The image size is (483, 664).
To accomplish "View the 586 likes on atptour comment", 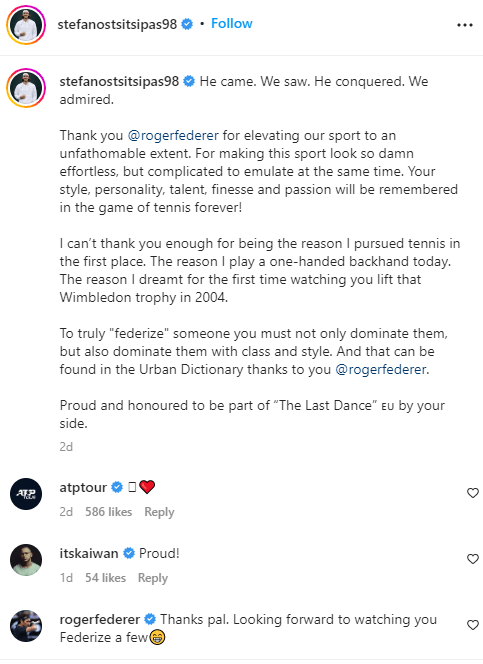I will (x=108, y=512).
